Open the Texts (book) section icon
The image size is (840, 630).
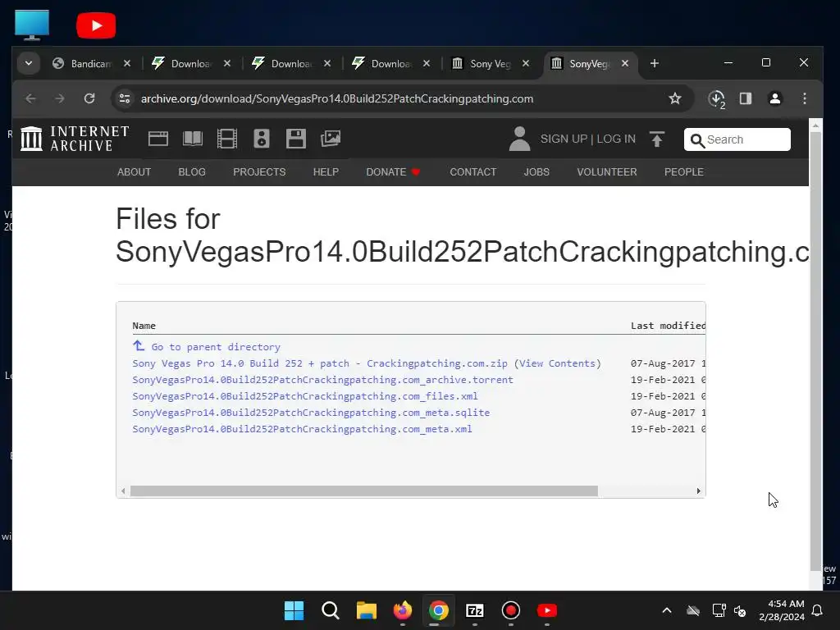pyautogui.click(x=192, y=139)
